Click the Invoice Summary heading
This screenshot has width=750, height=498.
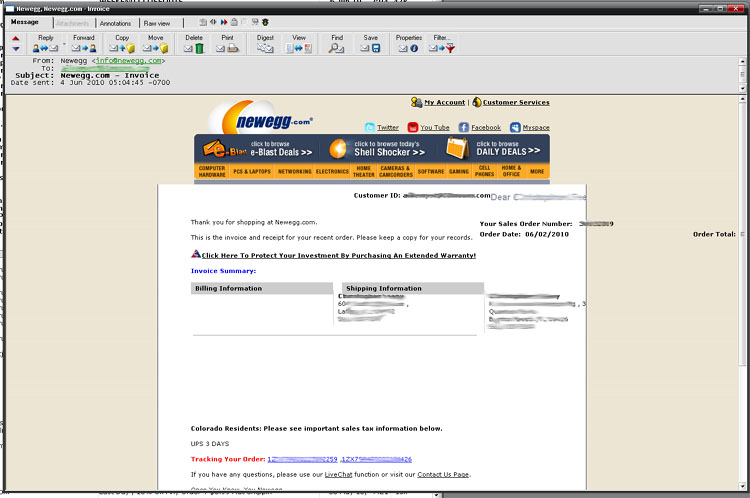point(223,271)
